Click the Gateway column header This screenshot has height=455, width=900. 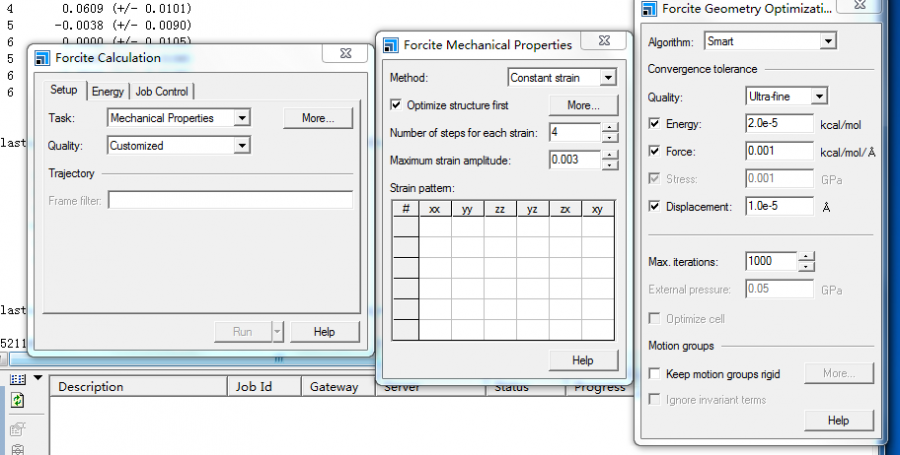339,387
